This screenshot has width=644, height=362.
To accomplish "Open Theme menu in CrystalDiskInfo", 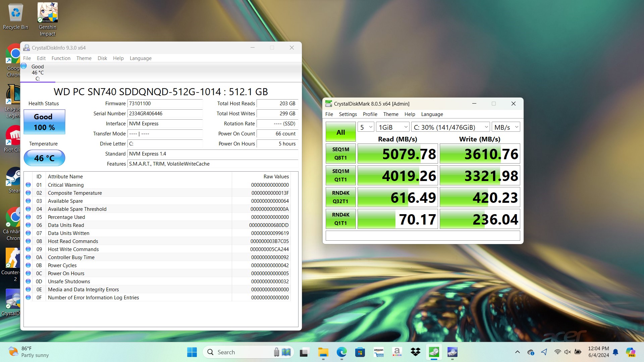I will (x=84, y=58).
